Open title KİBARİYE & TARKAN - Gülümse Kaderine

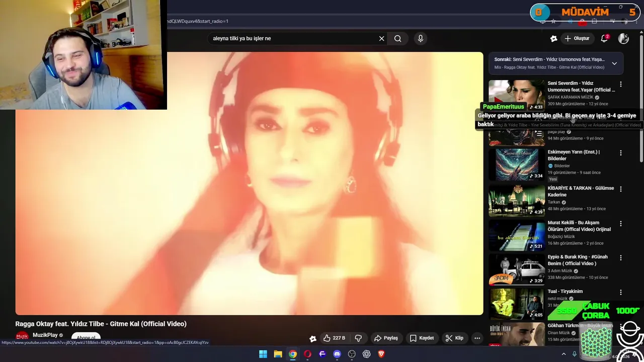pos(581,191)
